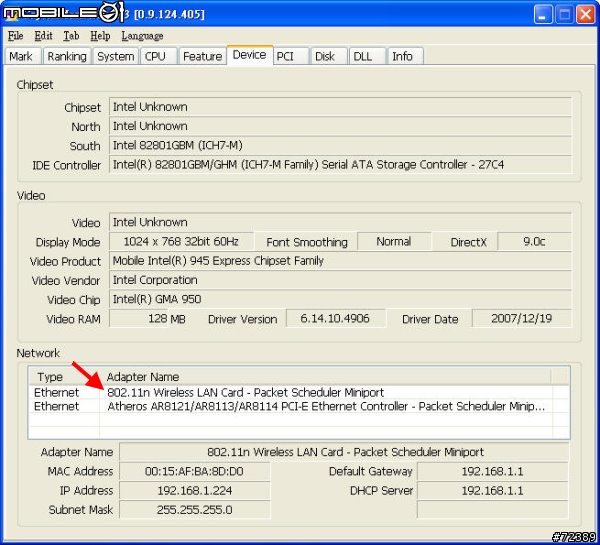The image size is (600, 545).
Task: Switch to the Ranking tab
Action: coord(67,56)
